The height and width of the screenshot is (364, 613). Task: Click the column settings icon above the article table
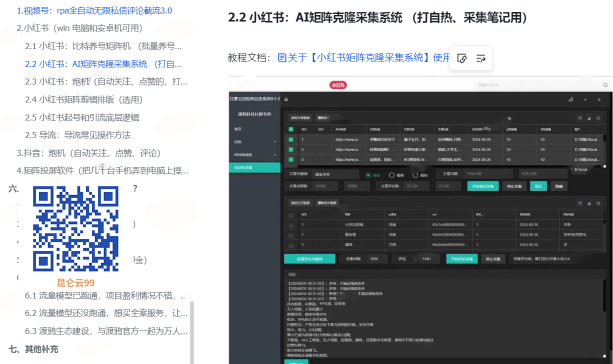[x=580, y=118]
